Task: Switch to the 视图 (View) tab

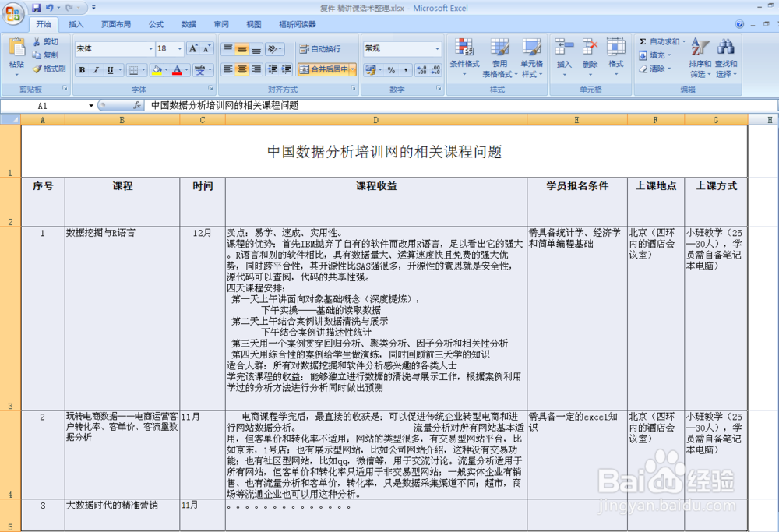Action: tap(253, 24)
